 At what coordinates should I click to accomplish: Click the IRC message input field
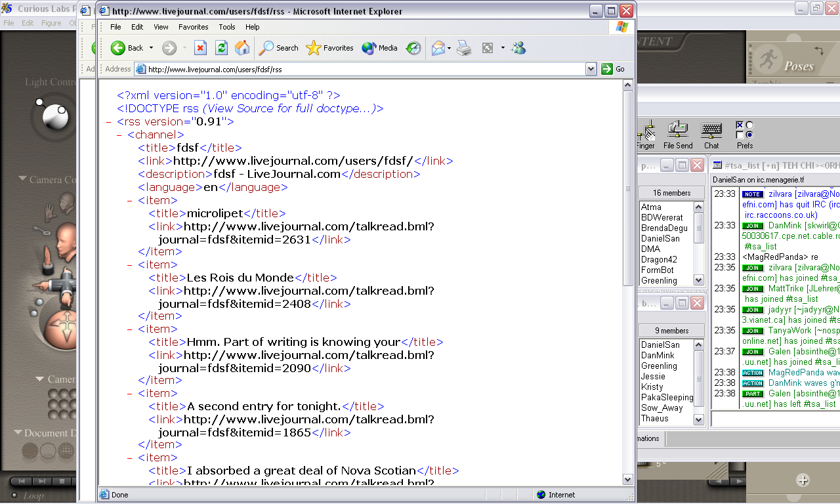776,418
